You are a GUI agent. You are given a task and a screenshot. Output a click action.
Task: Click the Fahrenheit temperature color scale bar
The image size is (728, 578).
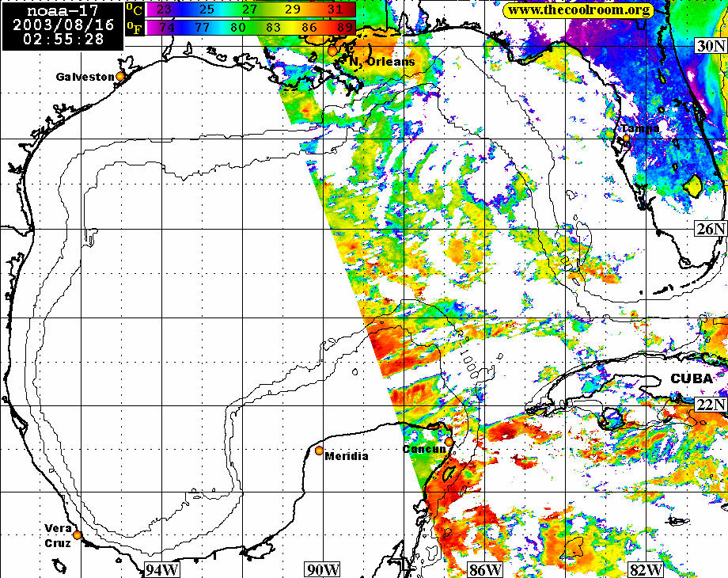click(251, 28)
